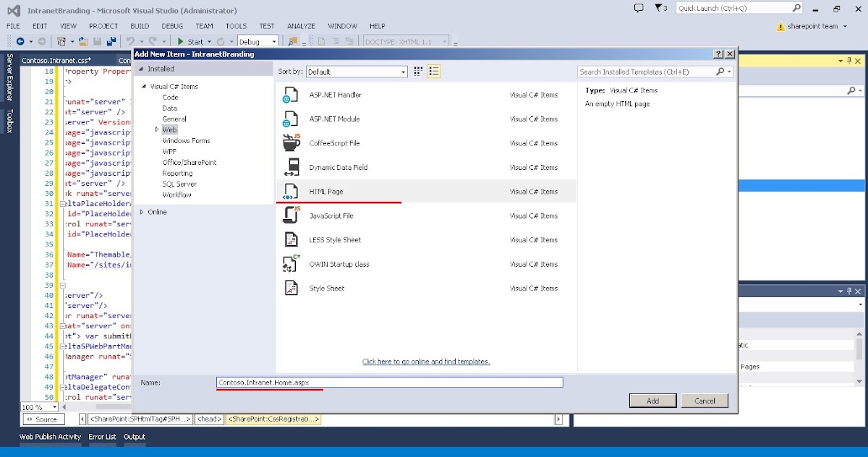The image size is (868, 457).
Task: Select the Windows Forms category
Action: pos(186,141)
